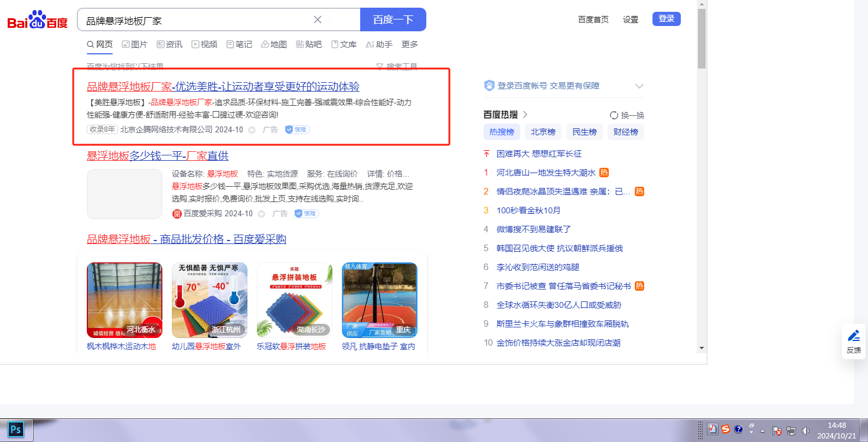Click the 河北衡水 wood floor product image
The image size is (868, 442).
125,300
